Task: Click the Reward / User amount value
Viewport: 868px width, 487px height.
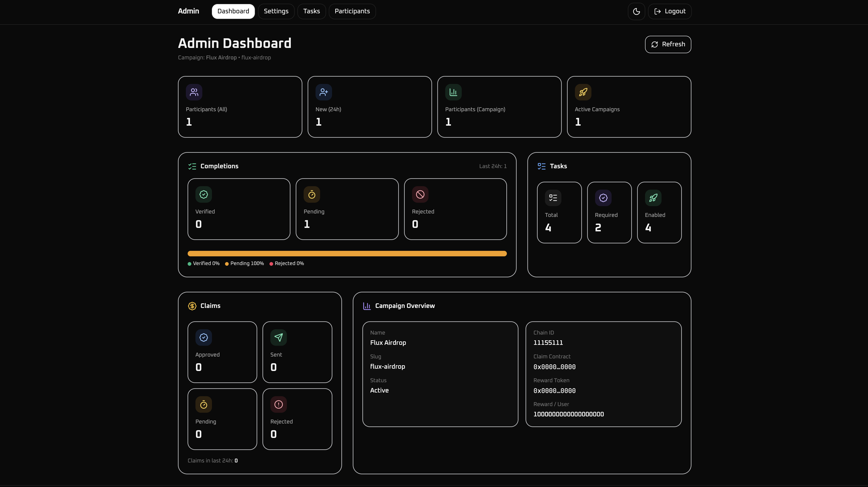Action: (x=569, y=414)
